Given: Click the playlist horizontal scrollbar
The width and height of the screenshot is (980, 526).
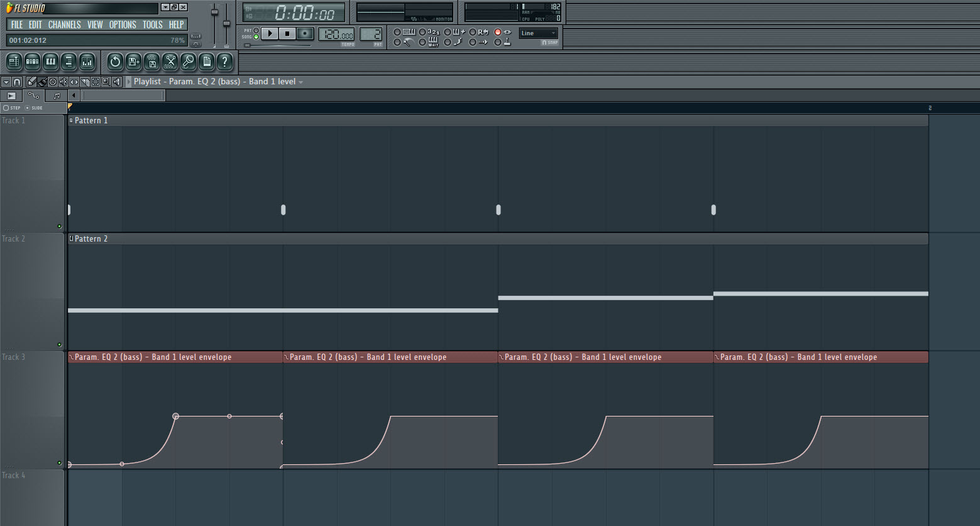Looking at the screenshot, I should coord(123,96).
